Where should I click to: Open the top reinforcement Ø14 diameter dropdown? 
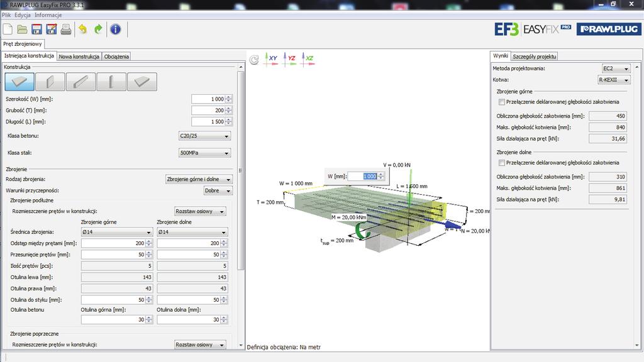tap(116, 232)
